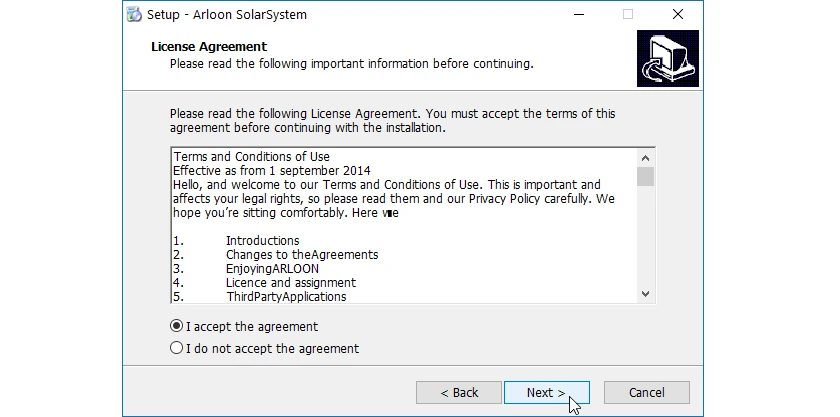
Task: Click the scrollbar thumb in license box
Action: [645, 176]
